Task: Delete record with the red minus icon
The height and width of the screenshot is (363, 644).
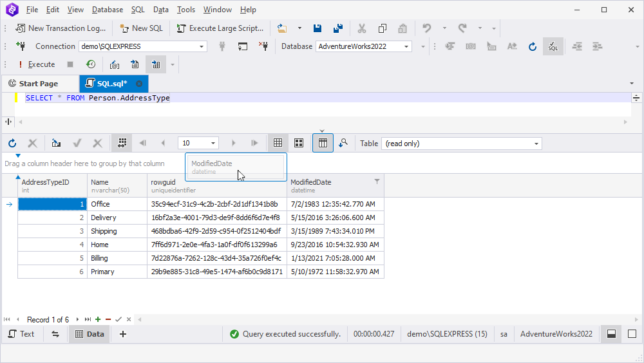Action: coord(108,319)
